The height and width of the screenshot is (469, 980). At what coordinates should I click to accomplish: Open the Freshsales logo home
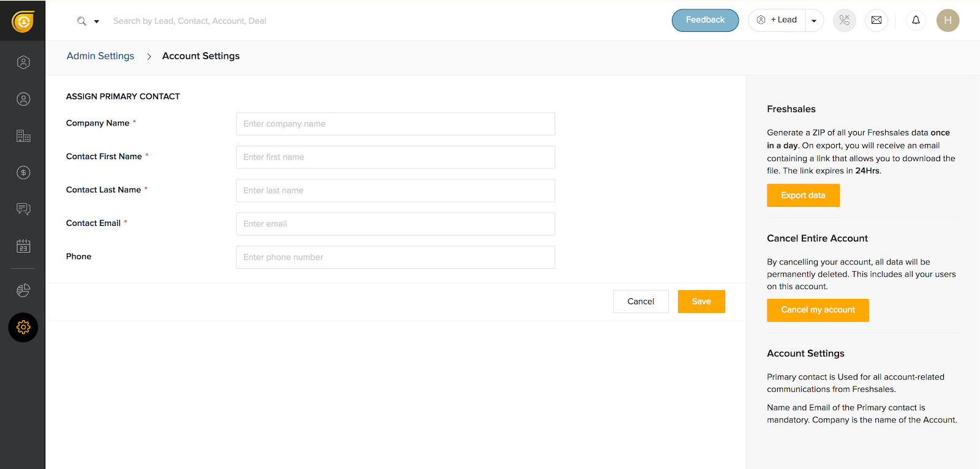click(x=23, y=21)
